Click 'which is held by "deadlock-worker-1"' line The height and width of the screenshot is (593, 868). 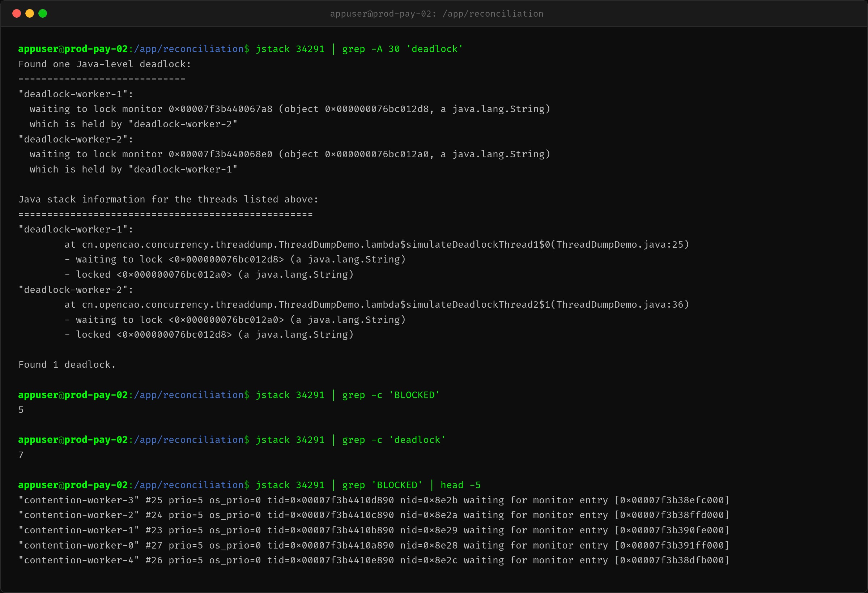(x=133, y=170)
